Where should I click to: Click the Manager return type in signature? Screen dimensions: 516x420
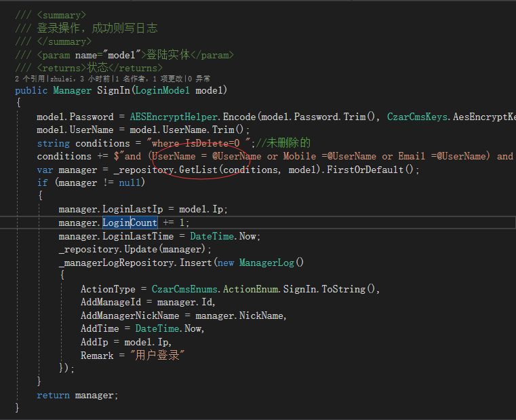pos(72,90)
